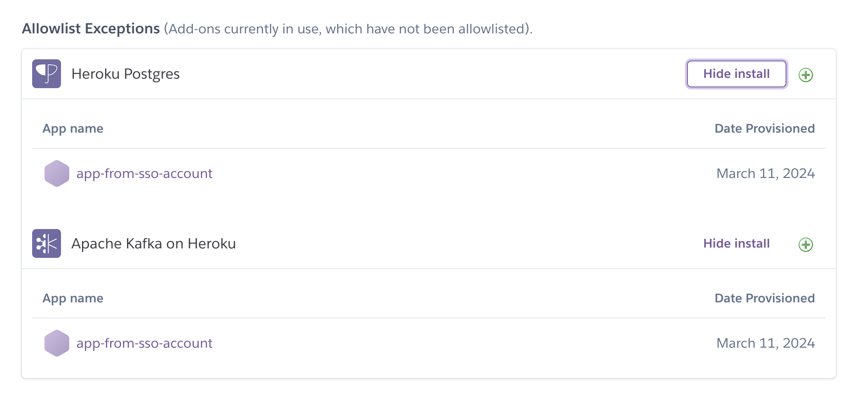The width and height of the screenshot is (868, 393).
Task: Click the Apache Kafka on Heroku logo icon
Action: click(x=47, y=243)
